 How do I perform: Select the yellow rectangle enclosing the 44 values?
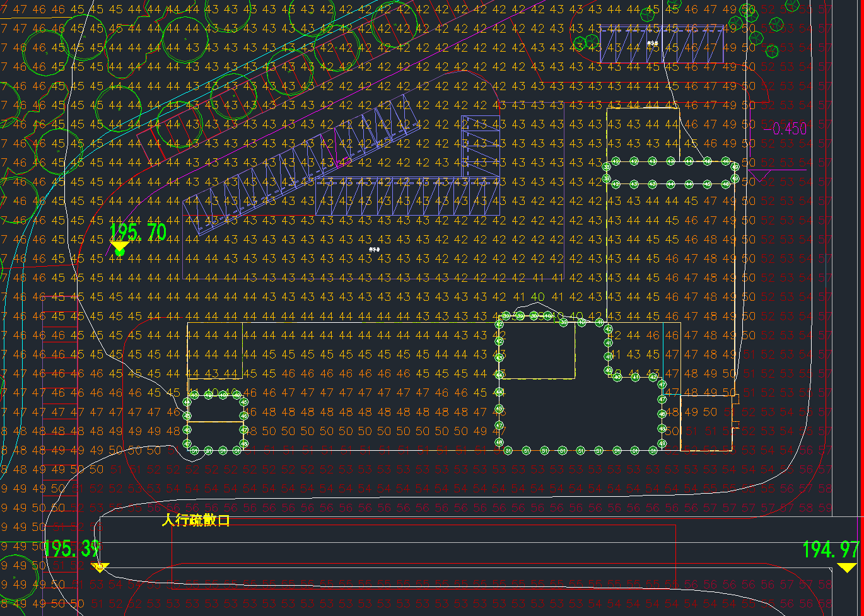[214, 351]
